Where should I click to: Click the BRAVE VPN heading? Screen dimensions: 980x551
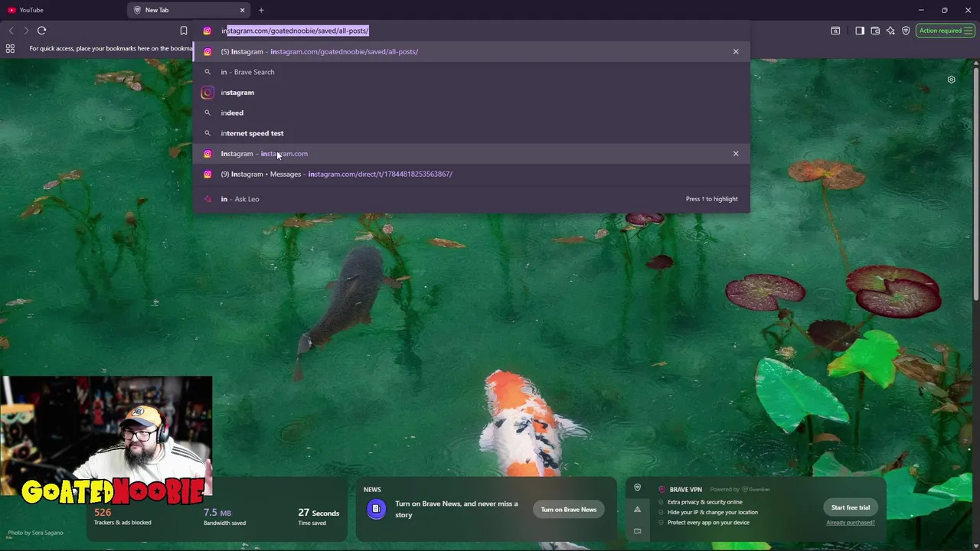click(x=685, y=490)
